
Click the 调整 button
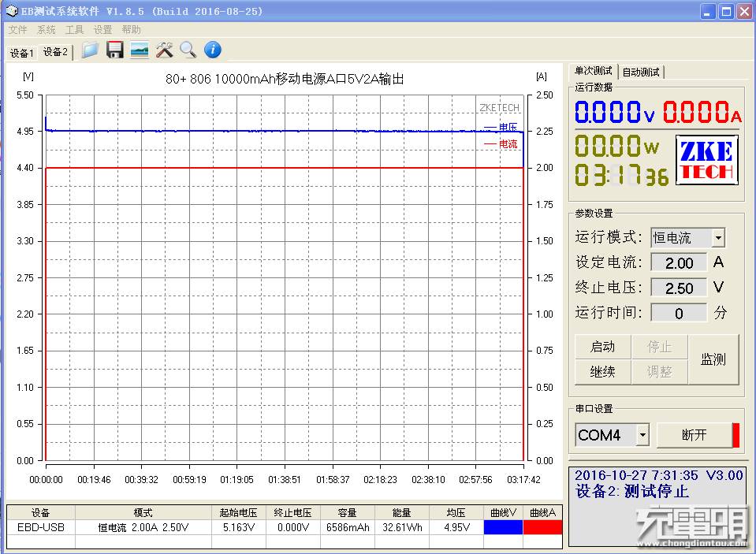pyautogui.click(x=660, y=372)
